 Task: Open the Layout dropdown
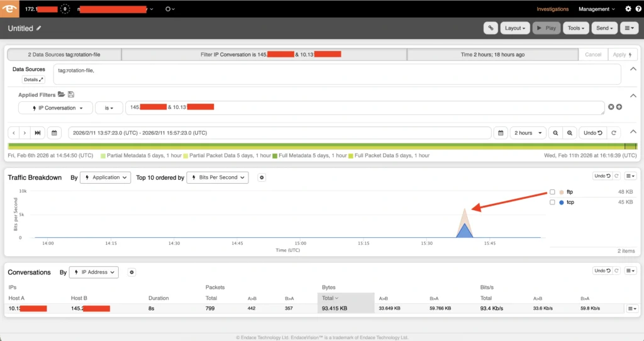515,28
